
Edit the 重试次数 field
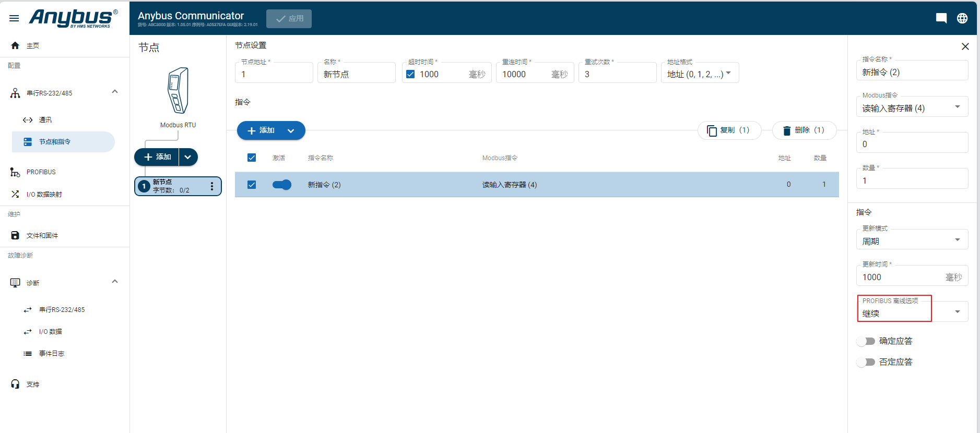click(x=618, y=73)
